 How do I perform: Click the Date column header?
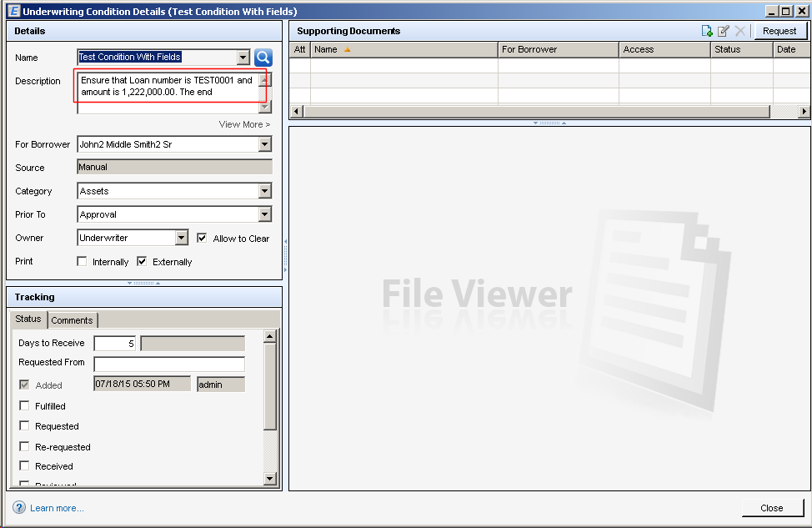[x=791, y=50]
